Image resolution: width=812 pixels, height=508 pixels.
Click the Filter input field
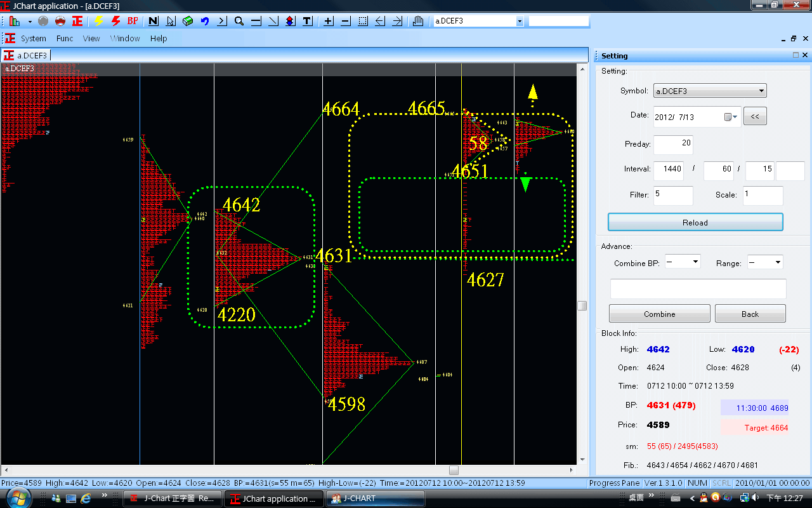pyautogui.click(x=673, y=194)
